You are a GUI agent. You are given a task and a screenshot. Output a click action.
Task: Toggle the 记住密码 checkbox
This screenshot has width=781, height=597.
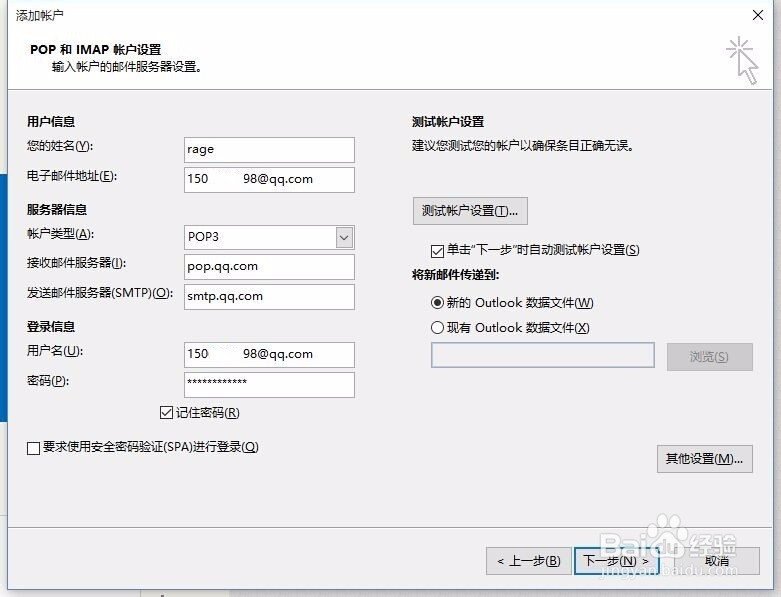tap(166, 413)
